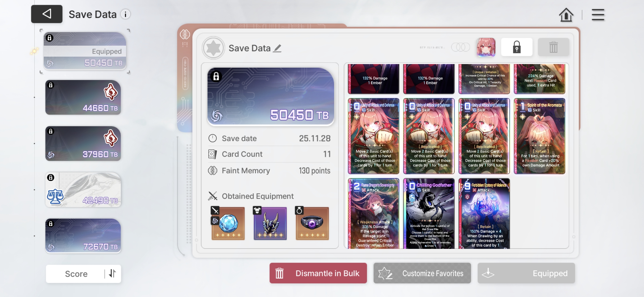Open Customize Favorites
The width and height of the screenshot is (644, 297).
click(x=422, y=273)
